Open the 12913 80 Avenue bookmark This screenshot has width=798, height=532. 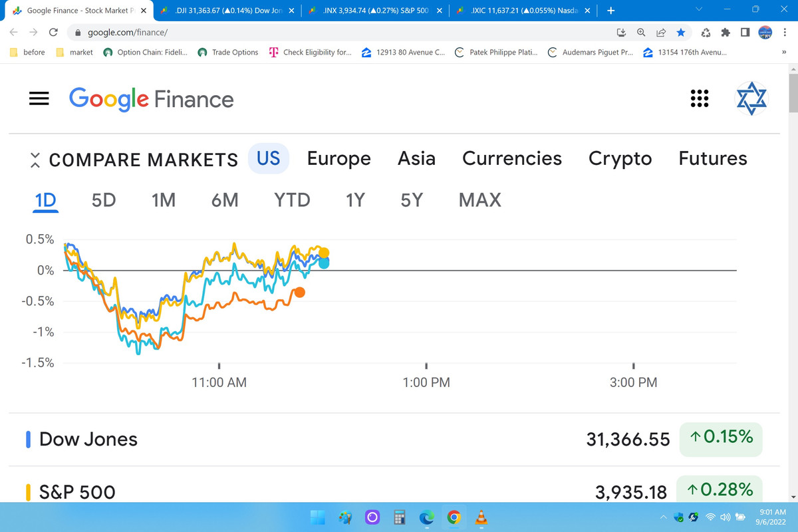(403, 52)
